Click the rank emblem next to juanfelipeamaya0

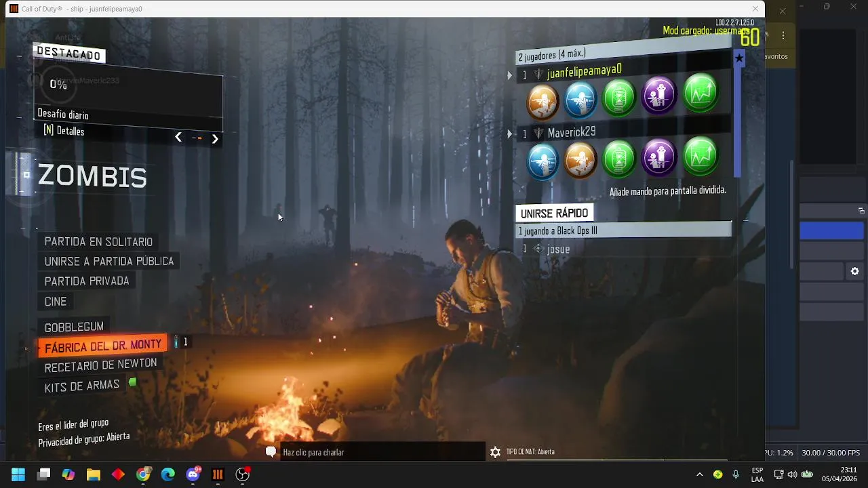coord(538,74)
